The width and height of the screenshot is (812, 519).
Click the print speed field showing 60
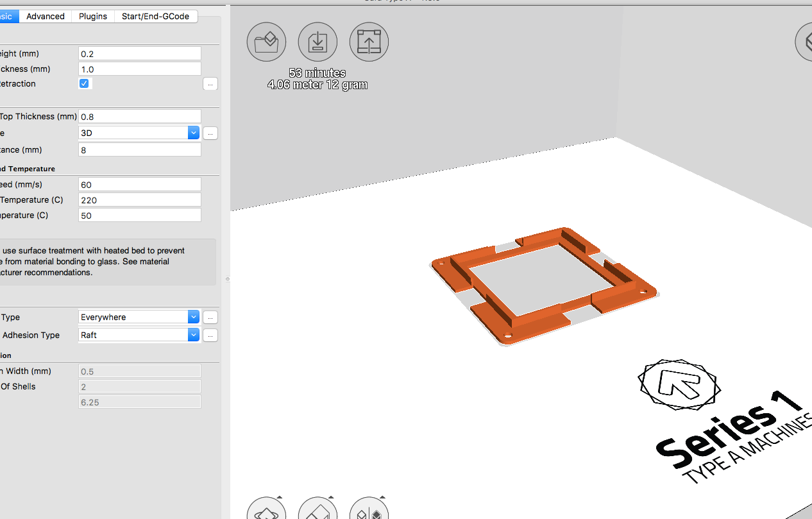(140, 185)
